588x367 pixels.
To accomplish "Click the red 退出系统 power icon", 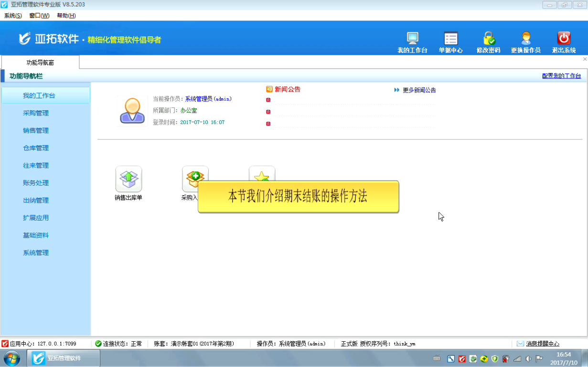I will click(564, 39).
